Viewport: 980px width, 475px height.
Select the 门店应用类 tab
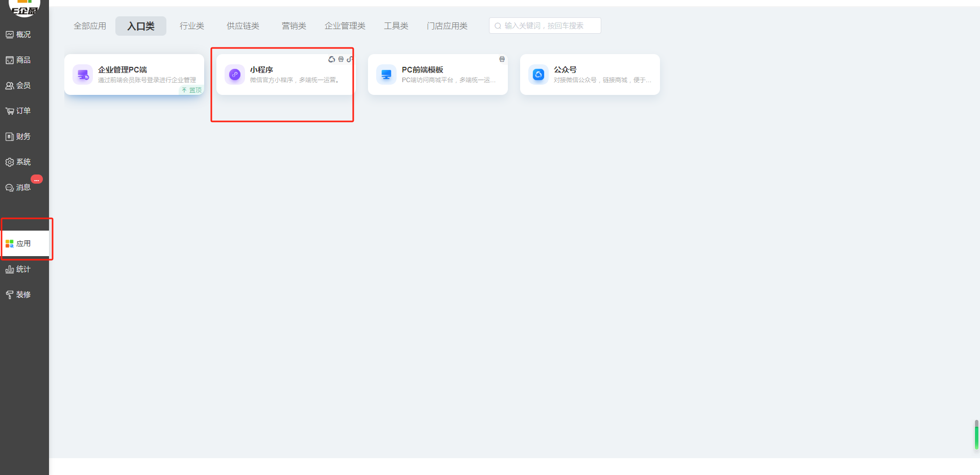coord(447,26)
